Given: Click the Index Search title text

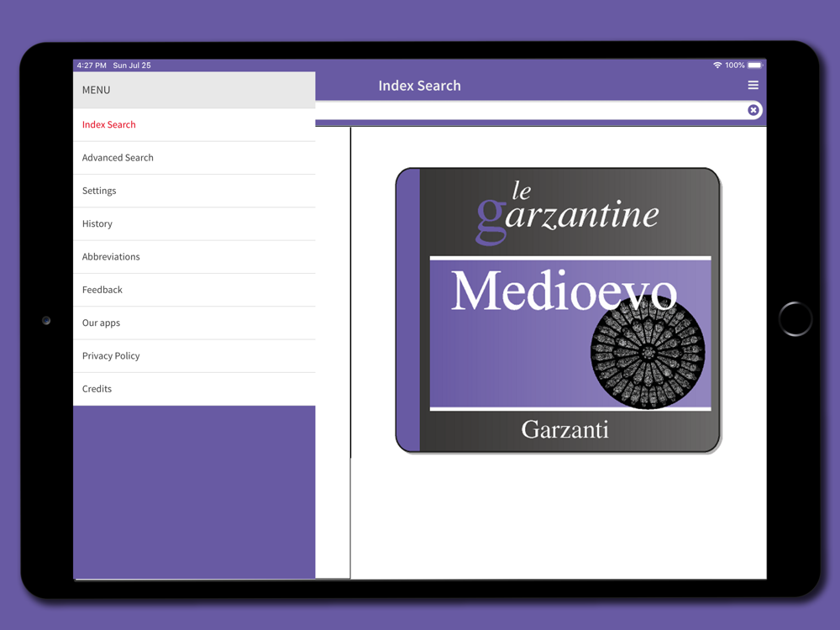Looking at the screenshot, I should coord(419,86).
